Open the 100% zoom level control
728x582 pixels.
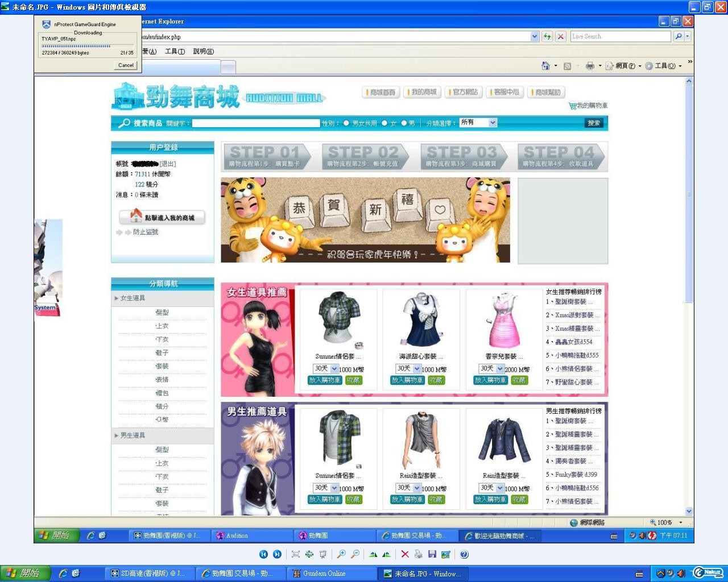(x=665, y=522)
